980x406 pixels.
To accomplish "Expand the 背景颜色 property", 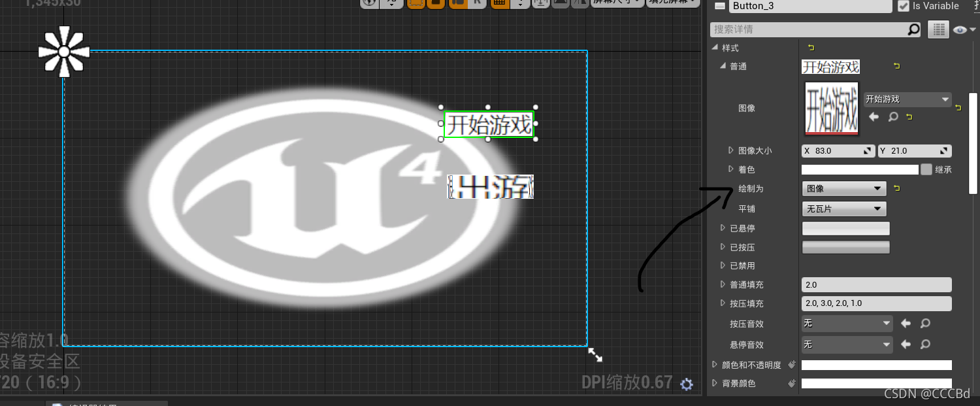I will click(x=714, y=383).
